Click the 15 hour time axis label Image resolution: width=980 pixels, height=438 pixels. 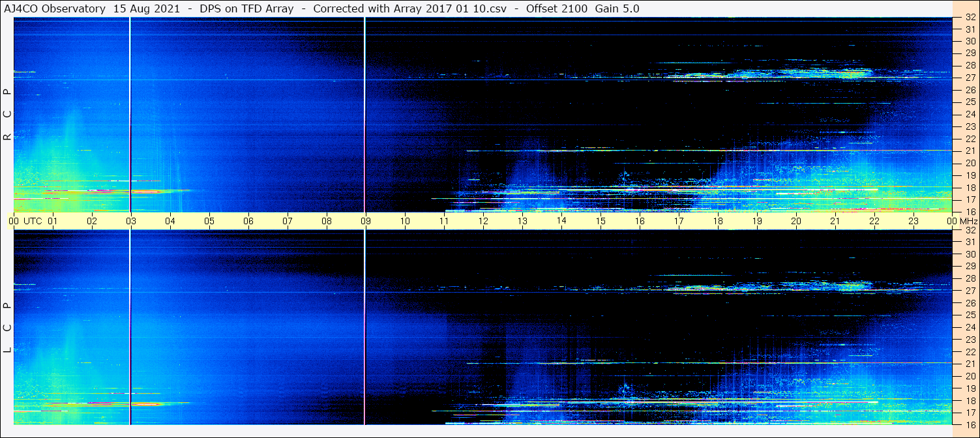pos(600,221)
